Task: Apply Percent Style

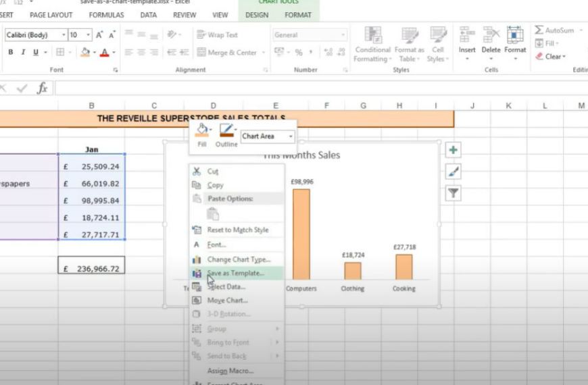Action: 299,52
